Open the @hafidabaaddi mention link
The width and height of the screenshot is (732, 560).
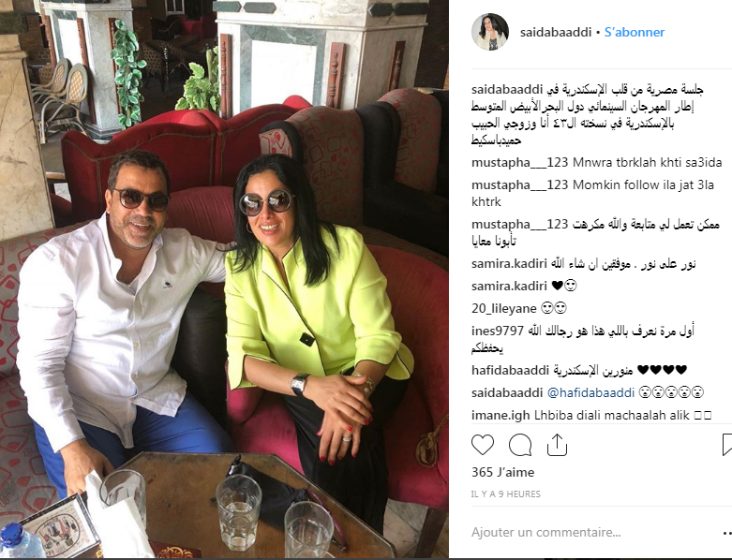pos(590,392)
